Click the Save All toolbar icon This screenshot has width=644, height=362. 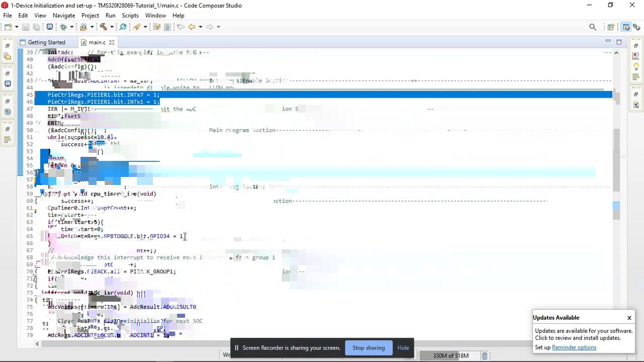37,27
